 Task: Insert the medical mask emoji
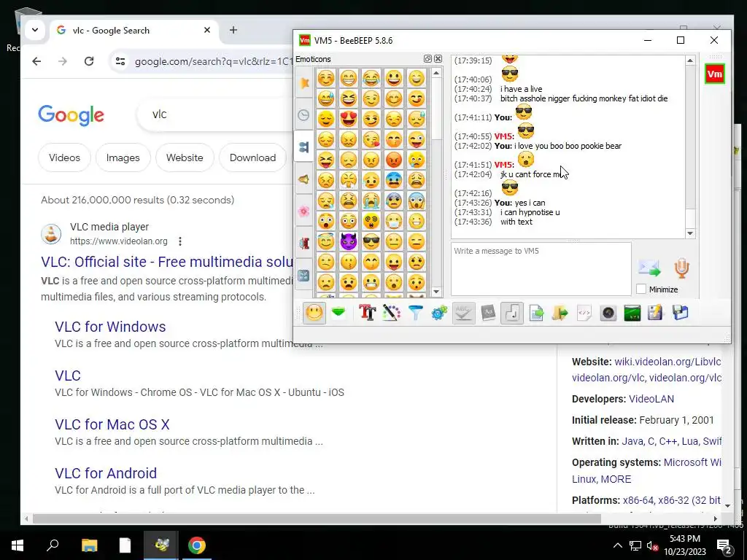click(x=394, y=221)
